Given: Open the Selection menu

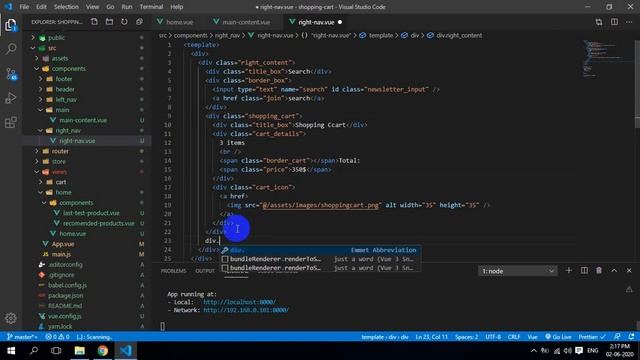Looking at the screenshot, I should click(66, 7).
